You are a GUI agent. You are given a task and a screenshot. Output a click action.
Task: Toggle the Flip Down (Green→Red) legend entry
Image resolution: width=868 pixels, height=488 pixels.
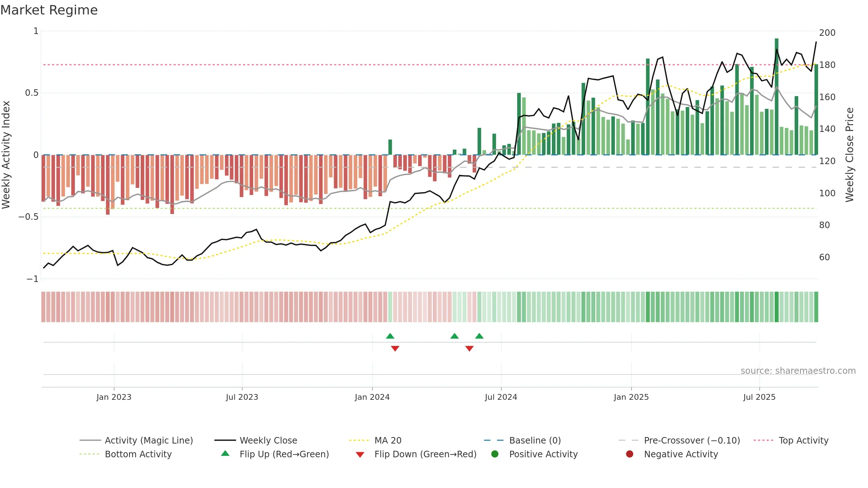(416, 454)
